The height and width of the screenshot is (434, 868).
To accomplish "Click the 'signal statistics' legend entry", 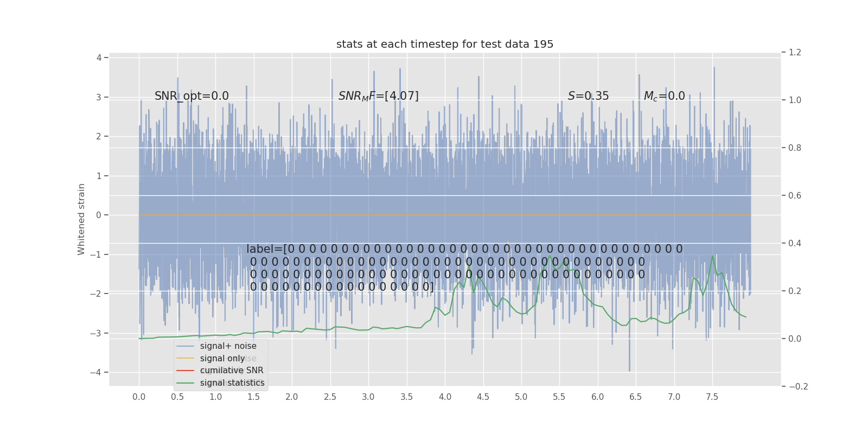I will pyautogui.click(x=232, y=383).
